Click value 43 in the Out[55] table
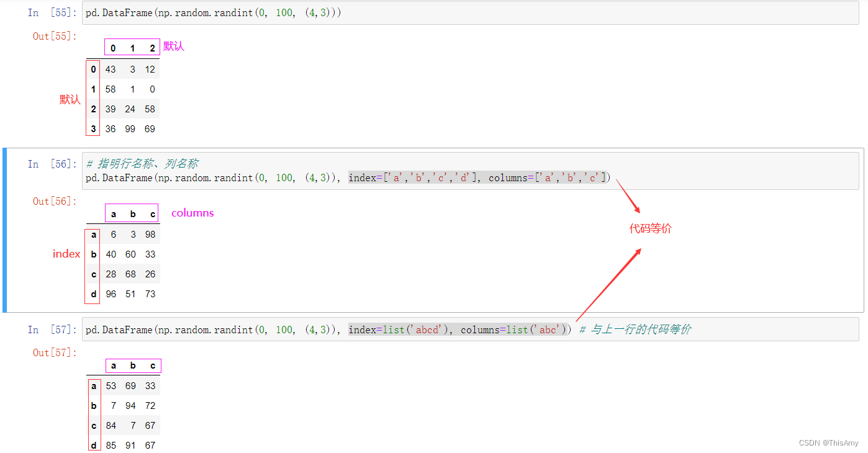 pyautogui.click(x=111, y=70)
